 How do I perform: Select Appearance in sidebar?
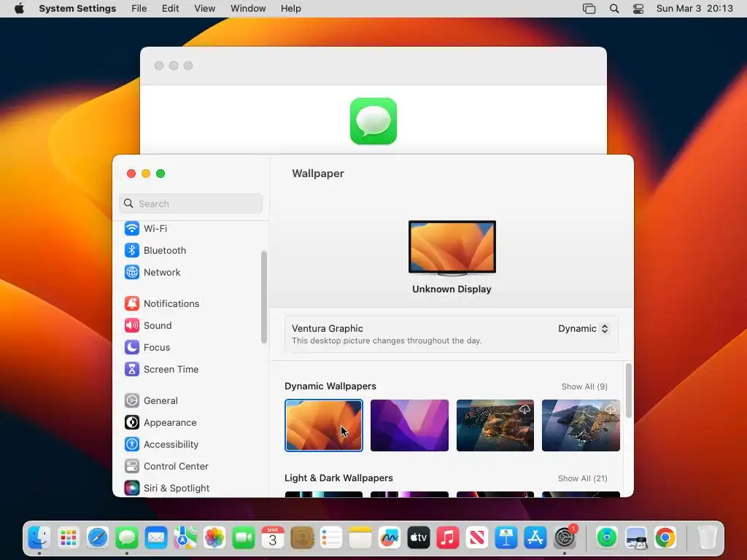coord(160,423)
